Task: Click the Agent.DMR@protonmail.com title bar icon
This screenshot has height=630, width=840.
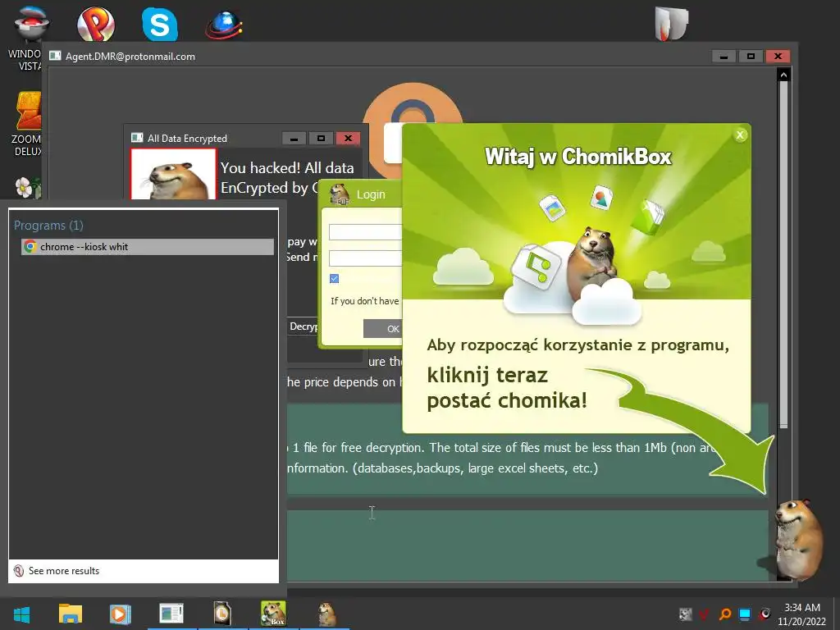Action: [55, 56]
